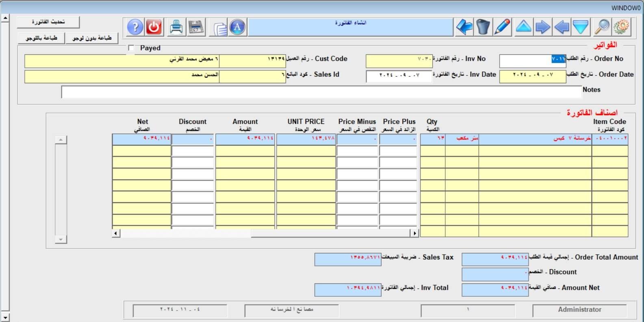Open settings using the gear icon
The image size is (644, 322).
coord(621,27)
